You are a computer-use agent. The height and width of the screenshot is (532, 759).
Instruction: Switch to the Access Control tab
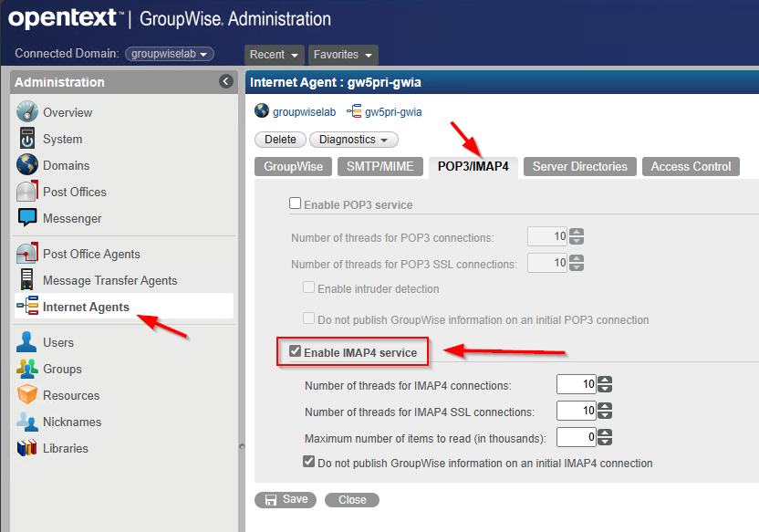click(691, 166)
